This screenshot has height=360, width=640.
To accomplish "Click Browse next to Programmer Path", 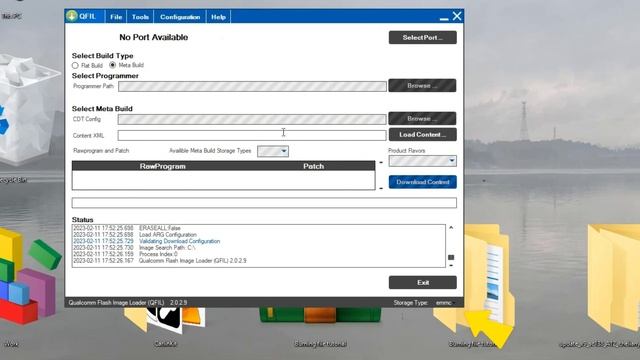I will [x=422, y=86].
